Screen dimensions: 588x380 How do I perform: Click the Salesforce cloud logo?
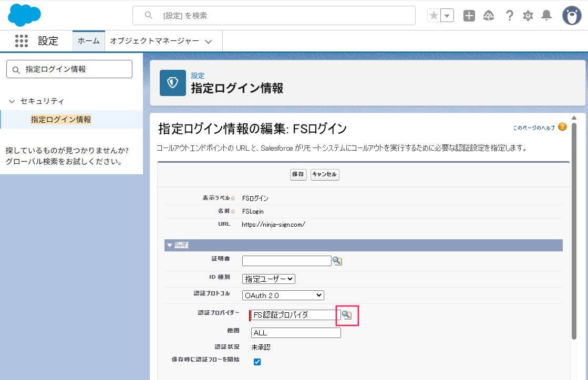(24, 15)
